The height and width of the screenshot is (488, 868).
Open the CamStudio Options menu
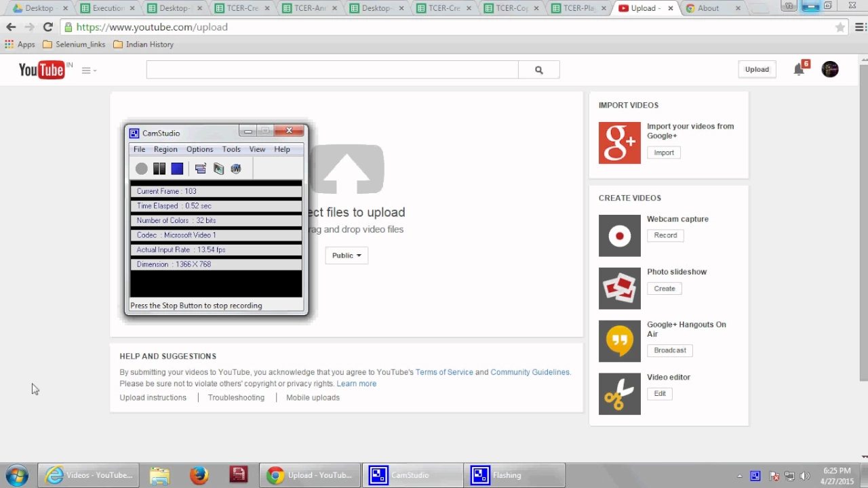coord(199,149)
